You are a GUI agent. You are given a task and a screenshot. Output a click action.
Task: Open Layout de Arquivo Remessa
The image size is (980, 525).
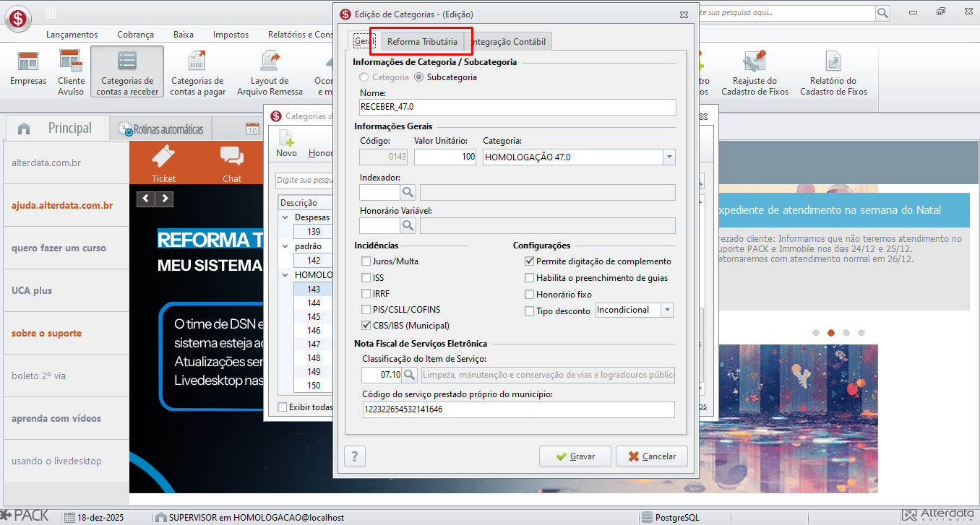(270, 71)
